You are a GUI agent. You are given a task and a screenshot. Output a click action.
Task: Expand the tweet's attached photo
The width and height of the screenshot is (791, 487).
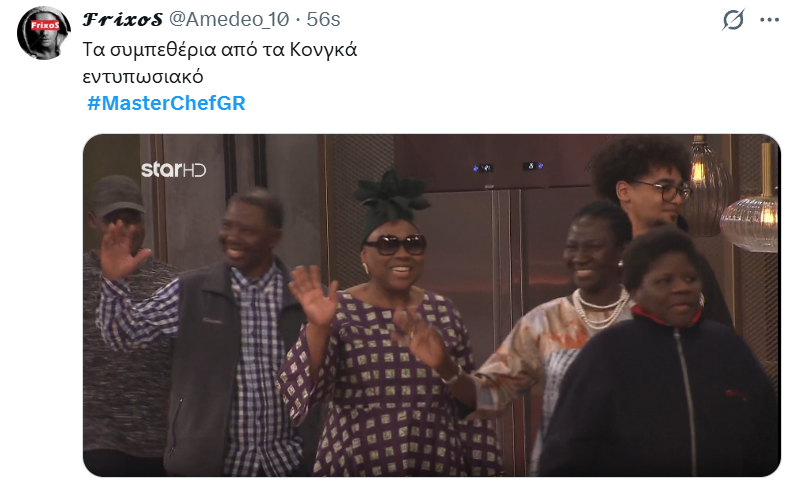point(432,305)
